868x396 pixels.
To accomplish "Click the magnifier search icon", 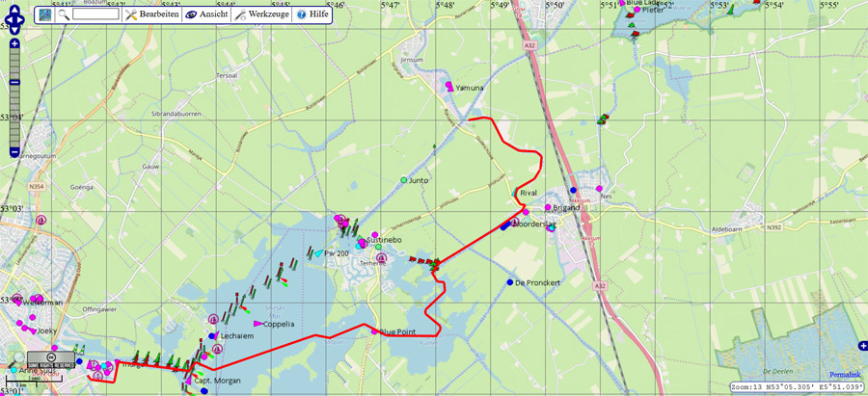I will 64,14.
